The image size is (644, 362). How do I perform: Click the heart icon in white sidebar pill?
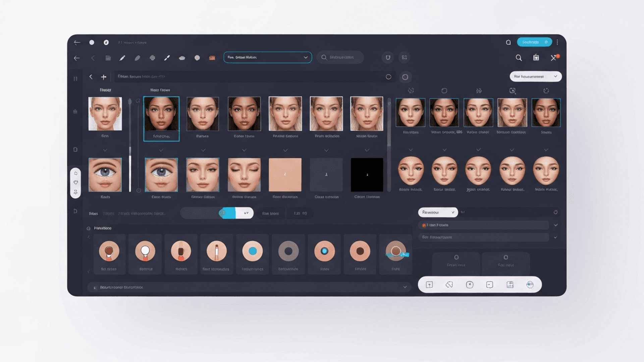coord(76,183)
